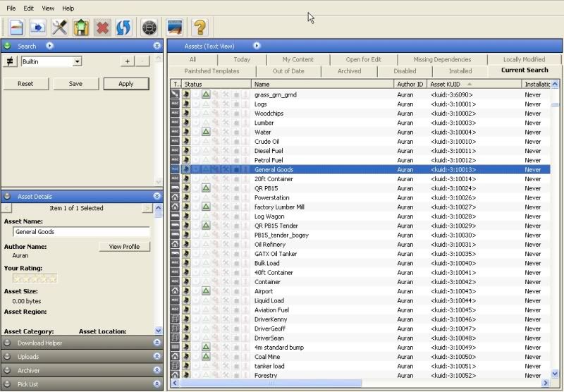This screenshot has height=392, width=564.
Task: Switch to the Missing Dependencies tab
Action: tap(442, 60)
